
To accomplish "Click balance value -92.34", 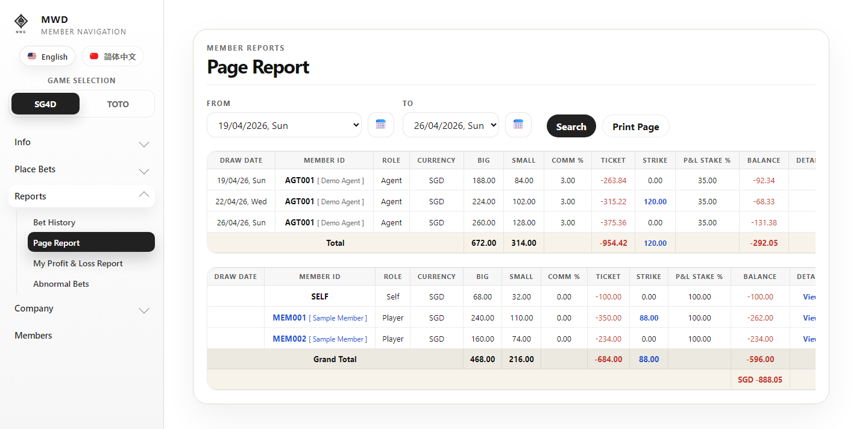I will click(x=764, y=180).
